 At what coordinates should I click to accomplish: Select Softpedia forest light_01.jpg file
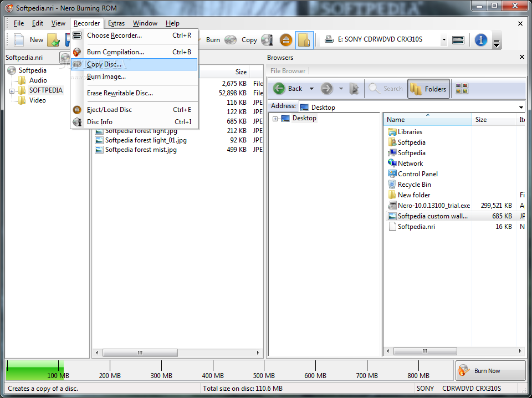pyautogui.click(x=140, y=140)
